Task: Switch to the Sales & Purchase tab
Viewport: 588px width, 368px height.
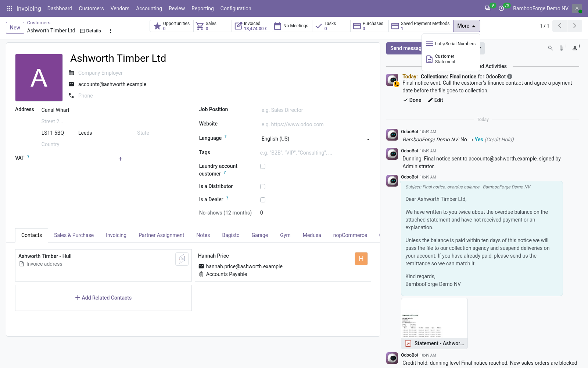Action: (x=74, y=235)
